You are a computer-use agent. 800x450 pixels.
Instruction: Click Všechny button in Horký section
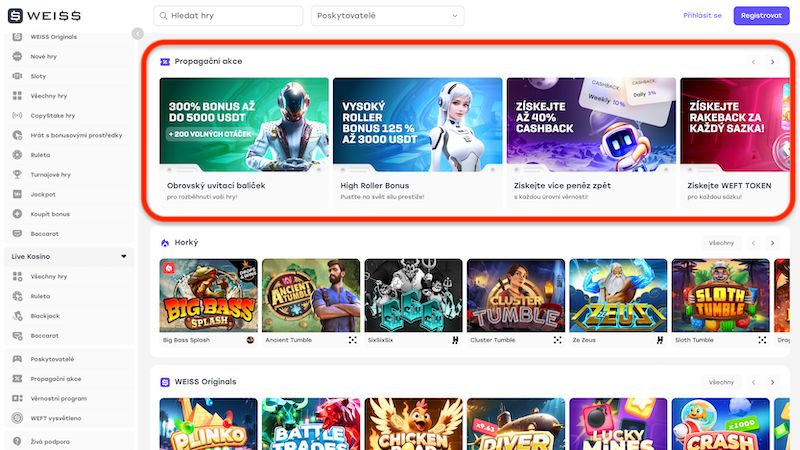click(721, 243)
